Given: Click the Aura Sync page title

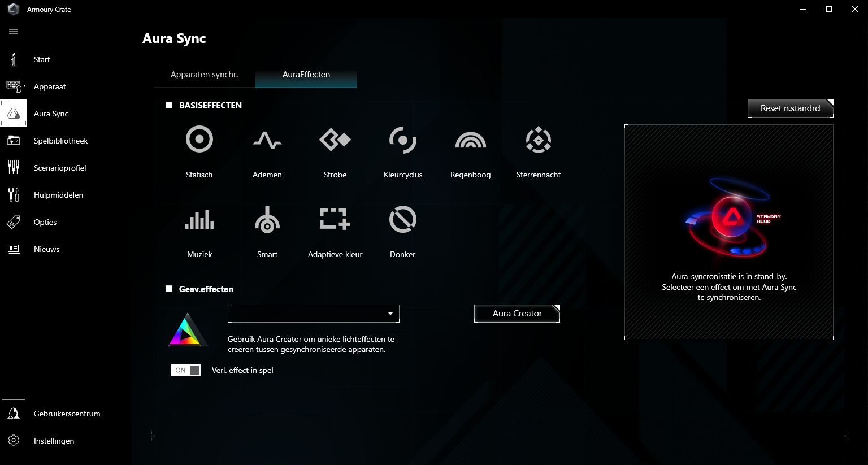Looking at the screenshot, I should click(x=174, y=38).
